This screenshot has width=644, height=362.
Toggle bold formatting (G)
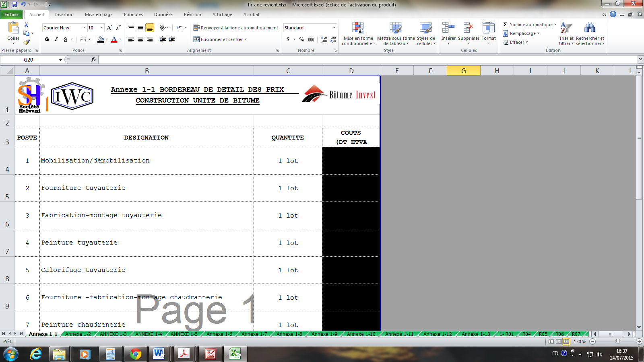click(x=47, y=39)
